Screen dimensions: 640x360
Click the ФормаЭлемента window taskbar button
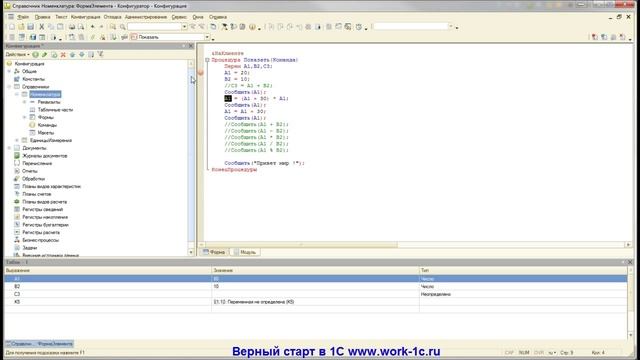39,344
